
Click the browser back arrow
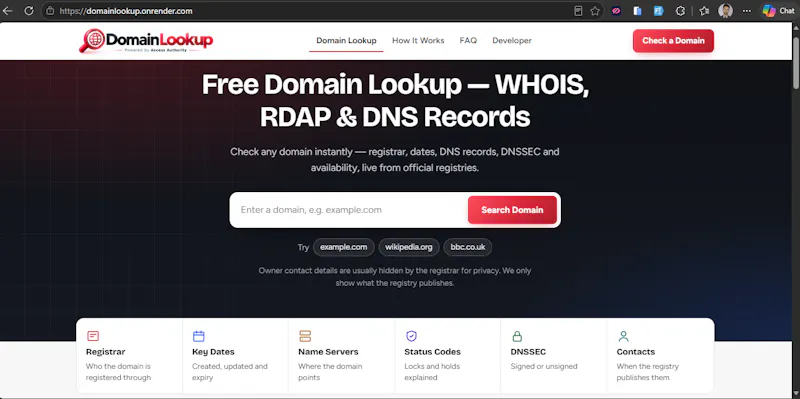[x=8, y=11]
